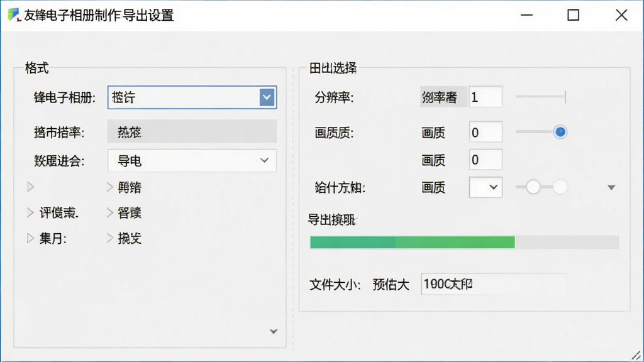
Task: Close the export settings window
Action: tap(621, 15)
